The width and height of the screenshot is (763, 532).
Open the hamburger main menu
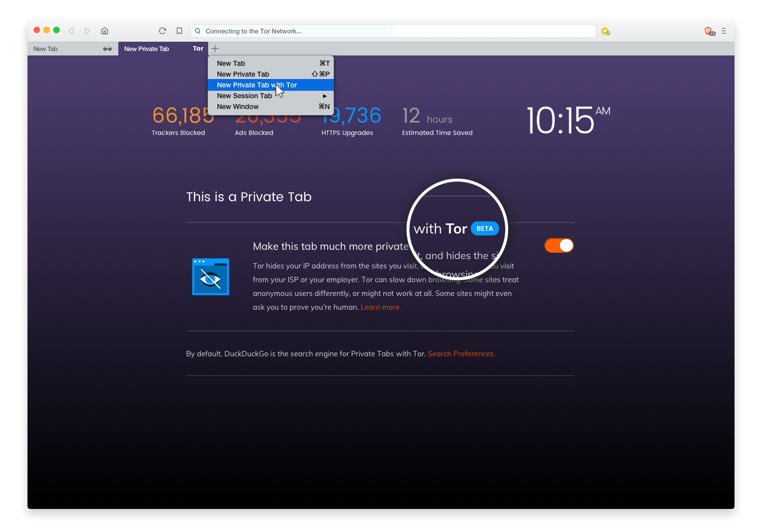click(724, 31)
